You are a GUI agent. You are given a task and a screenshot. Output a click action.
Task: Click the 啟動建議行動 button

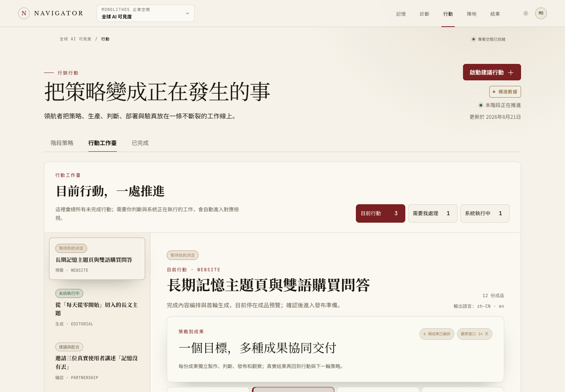pyautogui.click(x=492, y=72)
